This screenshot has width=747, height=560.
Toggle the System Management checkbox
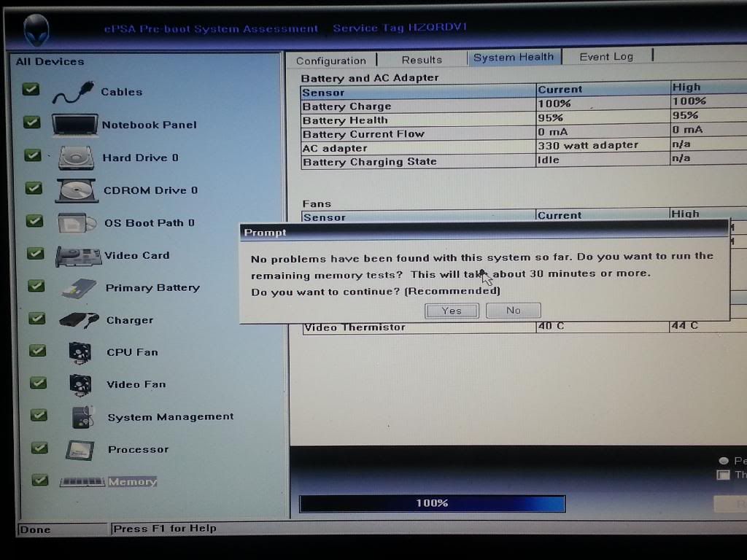pos(39,415)
